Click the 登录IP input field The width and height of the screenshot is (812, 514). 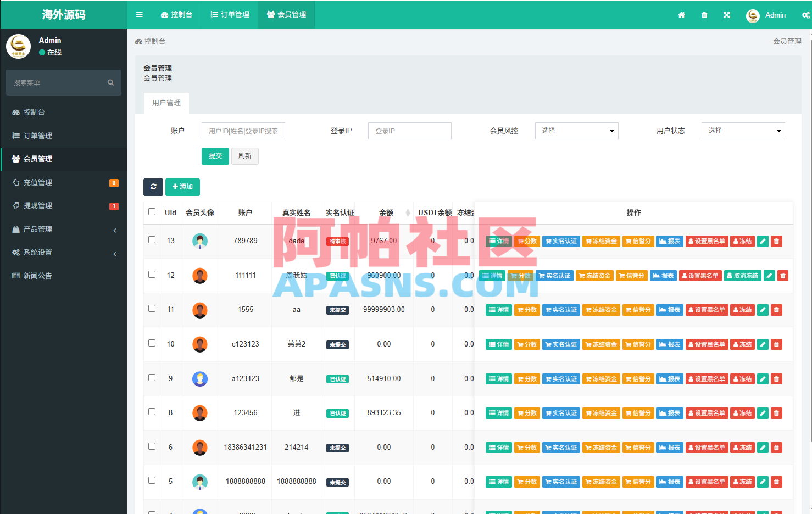click(409, 131)
